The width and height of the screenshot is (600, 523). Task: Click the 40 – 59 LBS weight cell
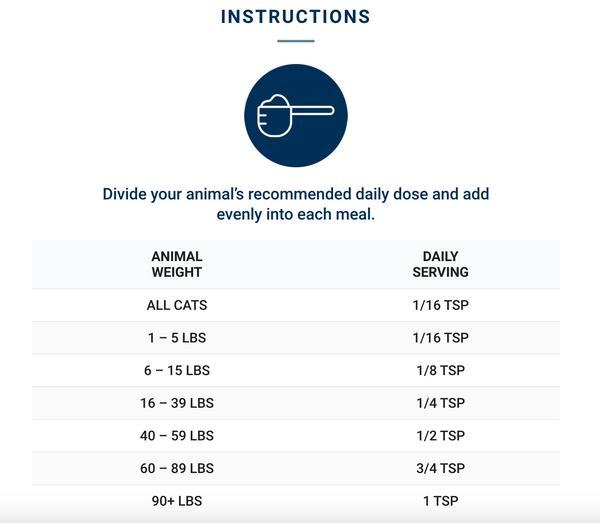point(176,436)
